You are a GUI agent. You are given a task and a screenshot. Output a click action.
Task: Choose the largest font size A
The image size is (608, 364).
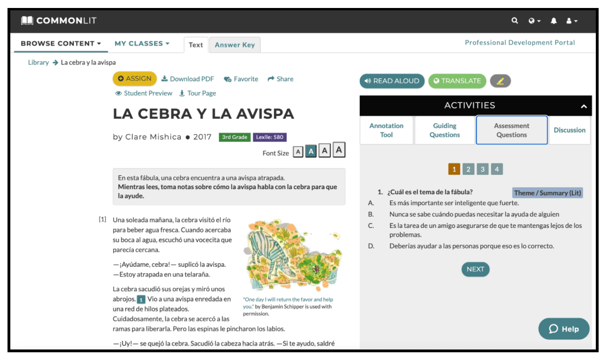point(340,150)
